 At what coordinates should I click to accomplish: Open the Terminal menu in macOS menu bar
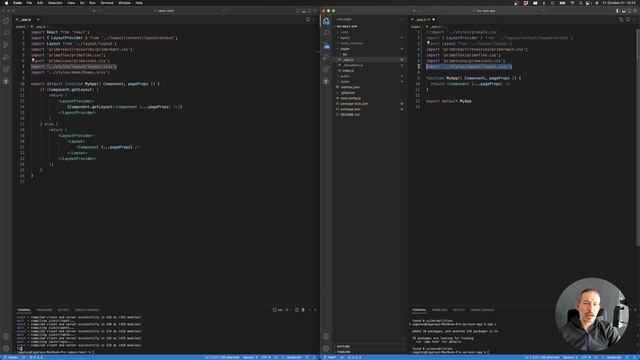pyautogui.click(x=107, y=3)
